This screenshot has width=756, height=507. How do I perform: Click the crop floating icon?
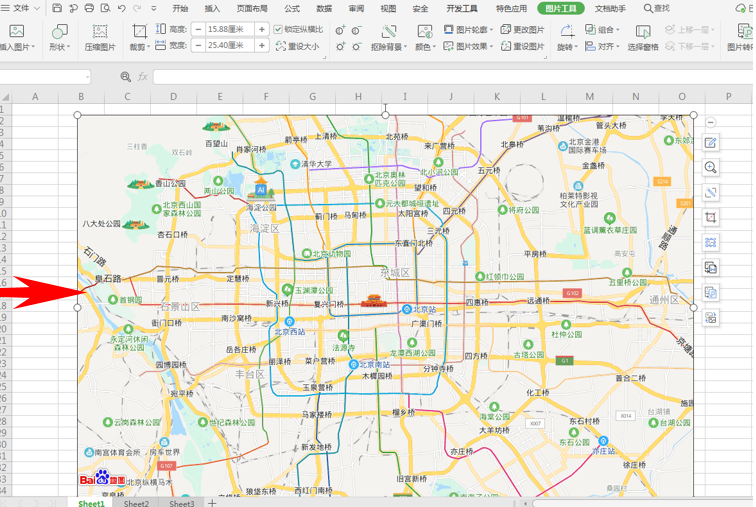pos(711,217)
